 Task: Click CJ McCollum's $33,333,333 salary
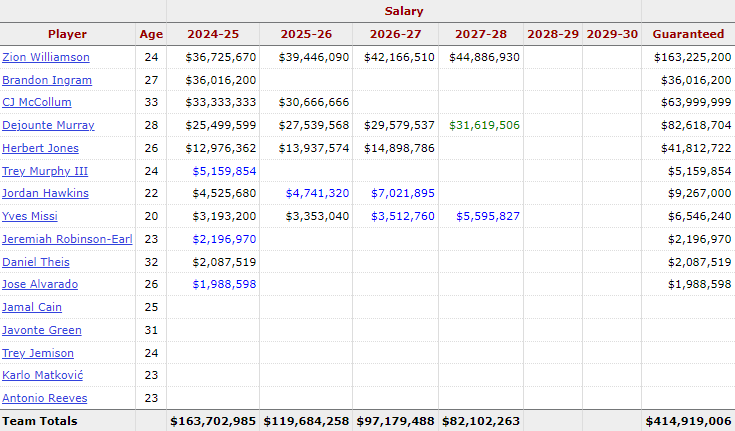pyautogui.click(x=220, y=102)
